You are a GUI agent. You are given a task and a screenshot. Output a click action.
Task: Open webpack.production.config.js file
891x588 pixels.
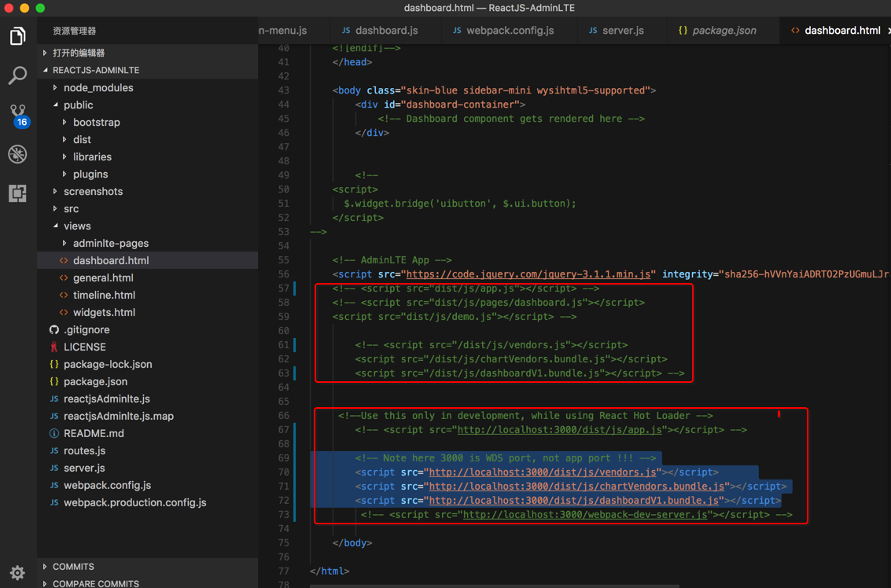click(134, 502)
